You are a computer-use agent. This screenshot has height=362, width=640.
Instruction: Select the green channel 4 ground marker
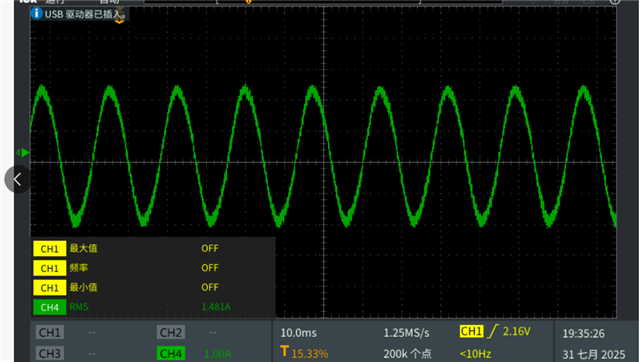(22, 153)
